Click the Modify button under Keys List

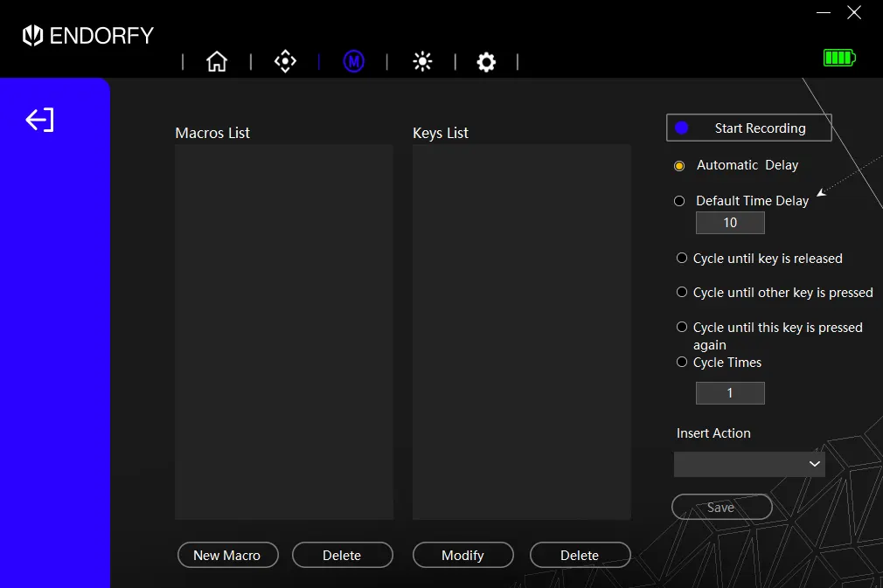point(462,556)
